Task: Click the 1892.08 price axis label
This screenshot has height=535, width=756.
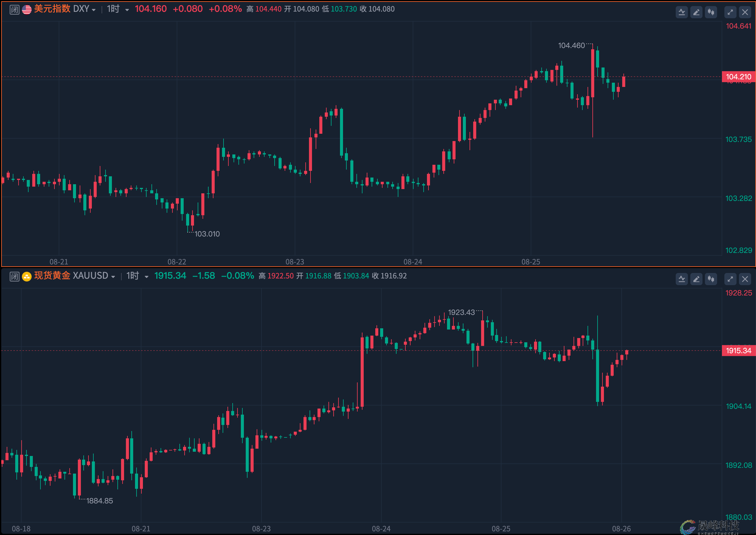Action: (739, 465)
